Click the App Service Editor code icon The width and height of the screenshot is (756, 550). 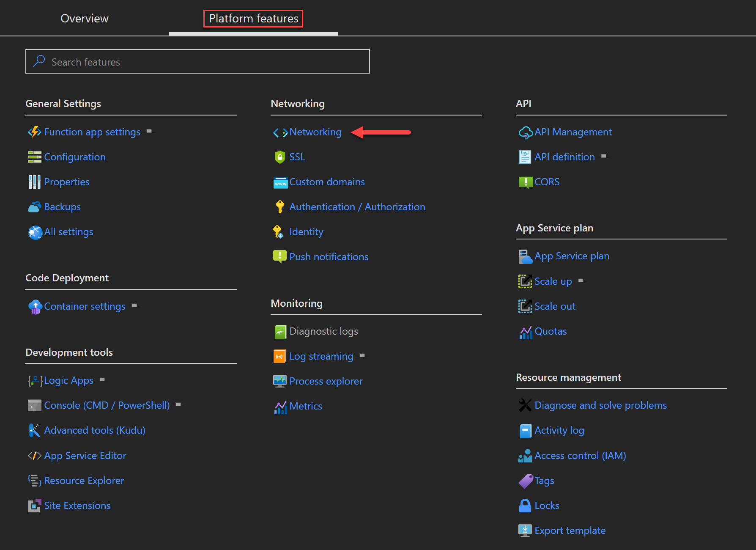35,456
